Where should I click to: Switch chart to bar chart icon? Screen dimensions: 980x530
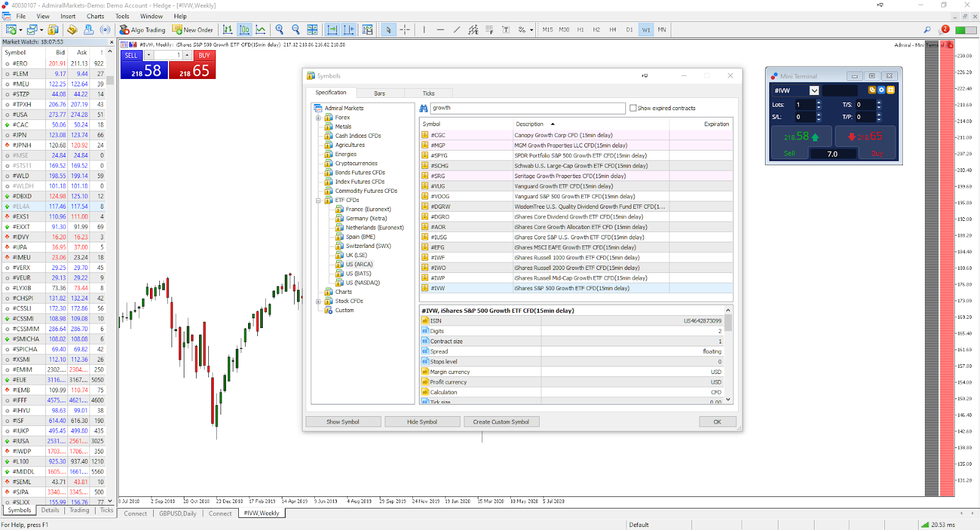[x=228, y=29]
